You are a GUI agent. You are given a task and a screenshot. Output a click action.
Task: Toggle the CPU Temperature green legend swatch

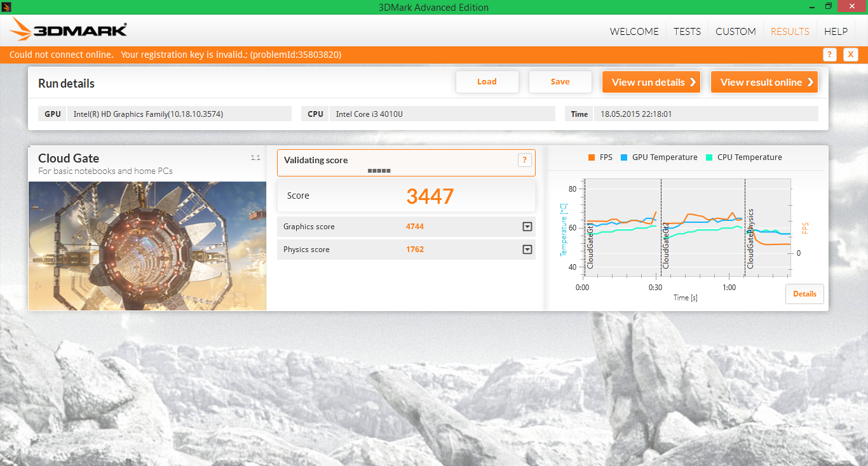pos(709,157)
